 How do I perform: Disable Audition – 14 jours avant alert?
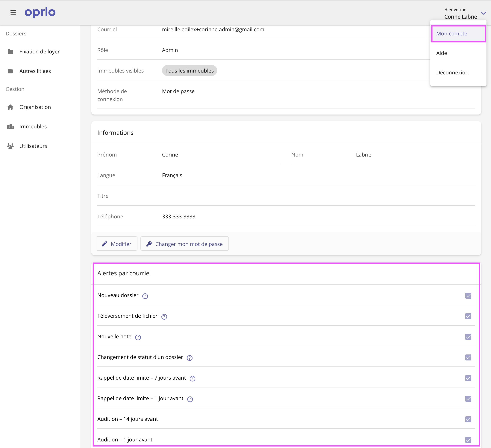point(468,419)
